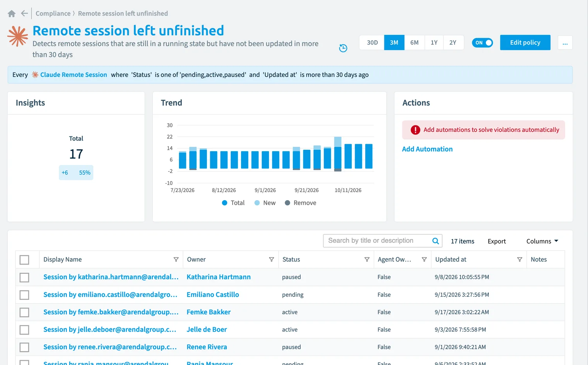Click the +6 55% insight badge
This screenshot has width=588, height=365.
76,173
